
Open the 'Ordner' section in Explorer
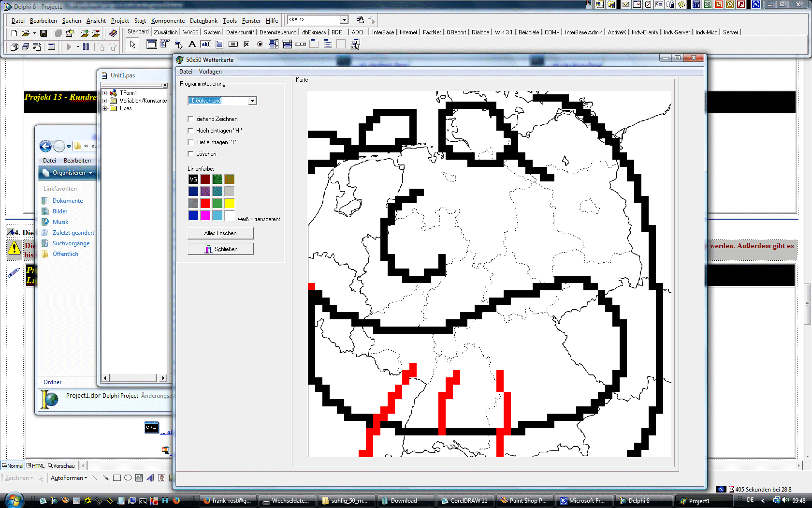click(x=53, y=382)
